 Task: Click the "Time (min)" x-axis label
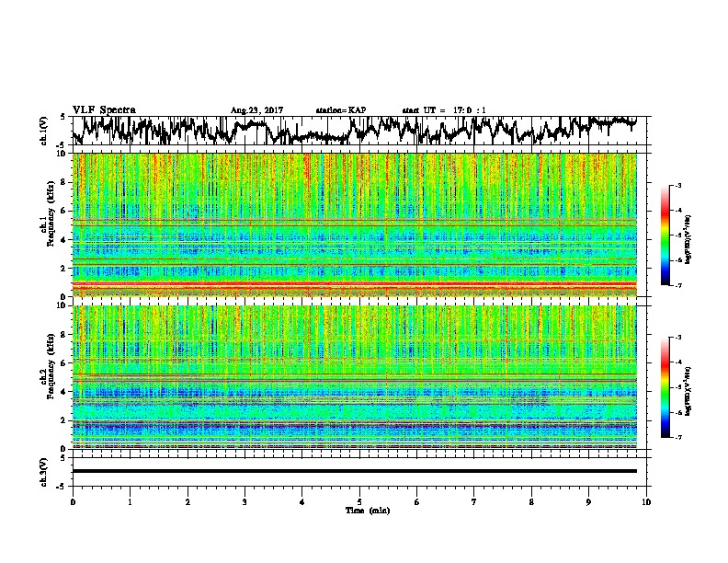coord(368,511)
